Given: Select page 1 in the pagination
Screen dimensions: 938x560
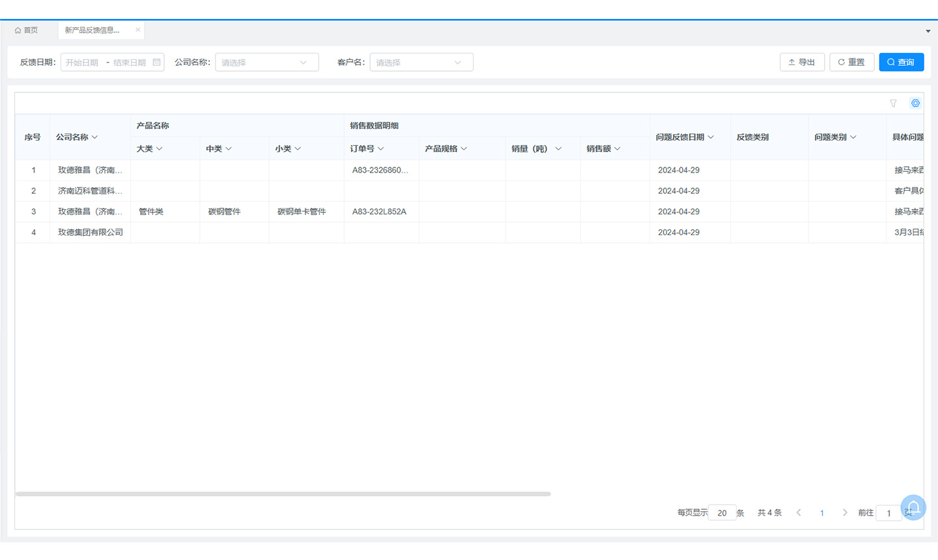Looking at the screenshot, I should click(x=822, y=512).
